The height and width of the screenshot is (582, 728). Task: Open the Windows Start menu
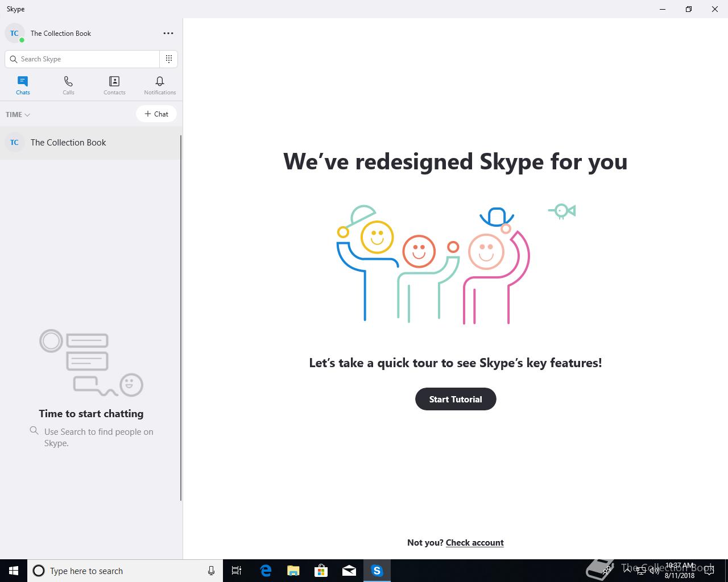pos(14,571)
